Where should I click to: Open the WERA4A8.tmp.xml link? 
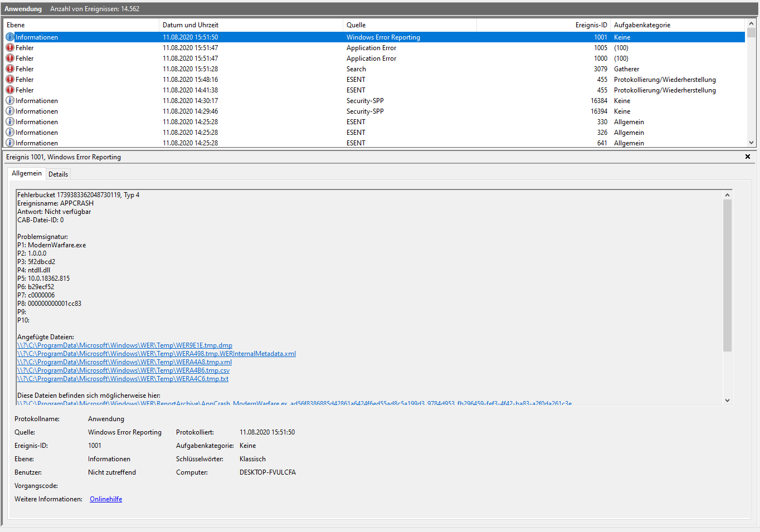point(124,362)
